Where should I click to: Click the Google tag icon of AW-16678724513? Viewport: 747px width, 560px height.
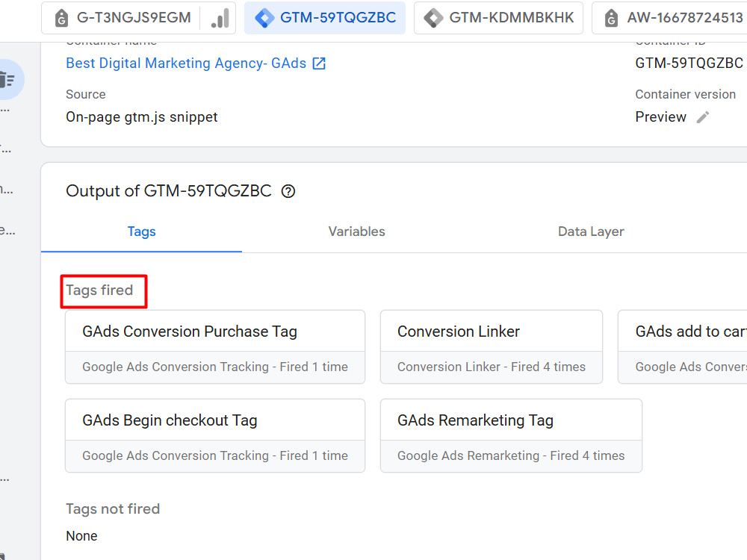click(x=611, y=18)
